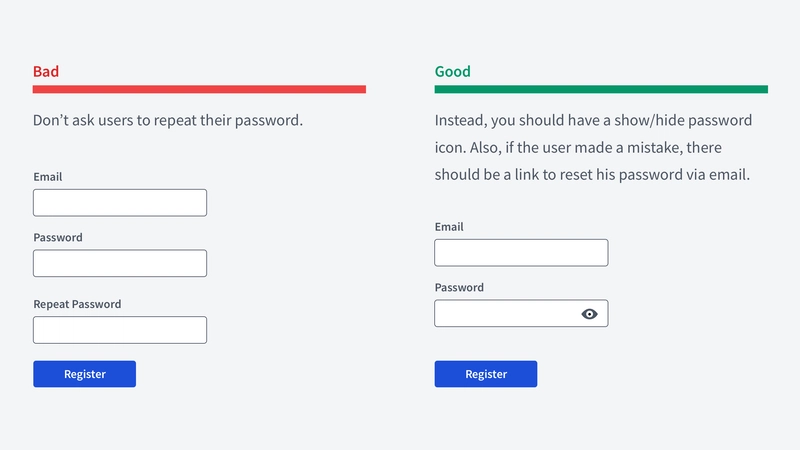Click the Email label in Bad form
The image size is (800, 450).
pyautogui.click(x=48, y=177)
